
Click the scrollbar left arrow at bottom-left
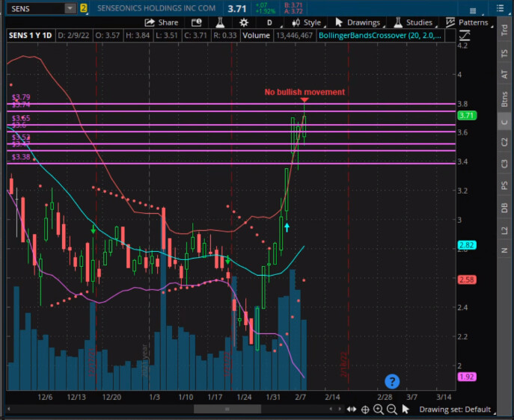click(9, 409)
